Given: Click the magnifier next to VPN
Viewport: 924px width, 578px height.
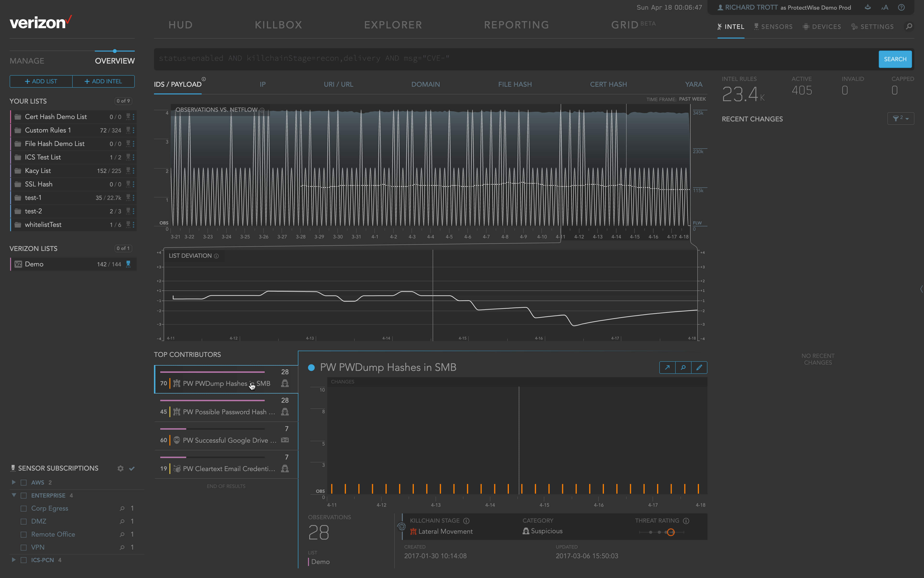Looking at the screenshot, I should pyautogui.click(x=122, y=547).
